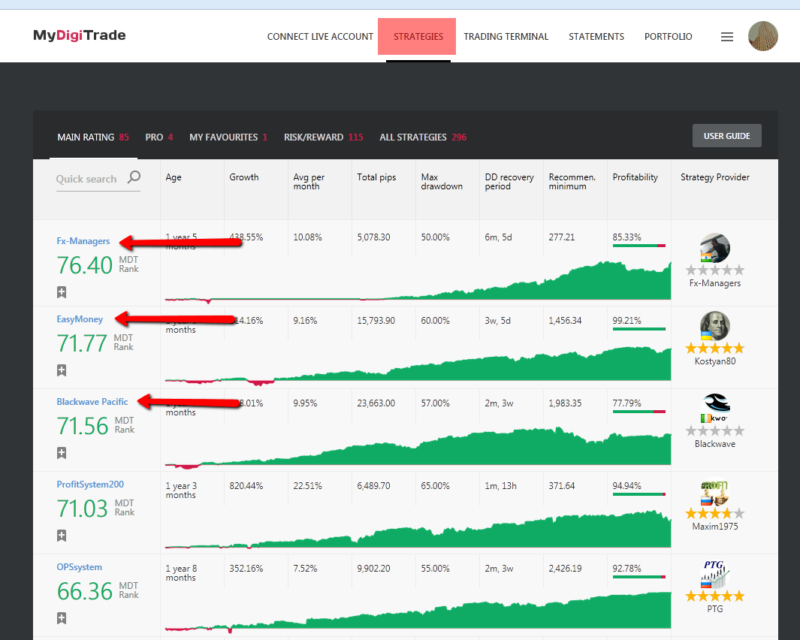Click Fx-Managers profitability bar 85.33%
The height and width of the screenshot is (640, 800).
click(x=639, y=246)
